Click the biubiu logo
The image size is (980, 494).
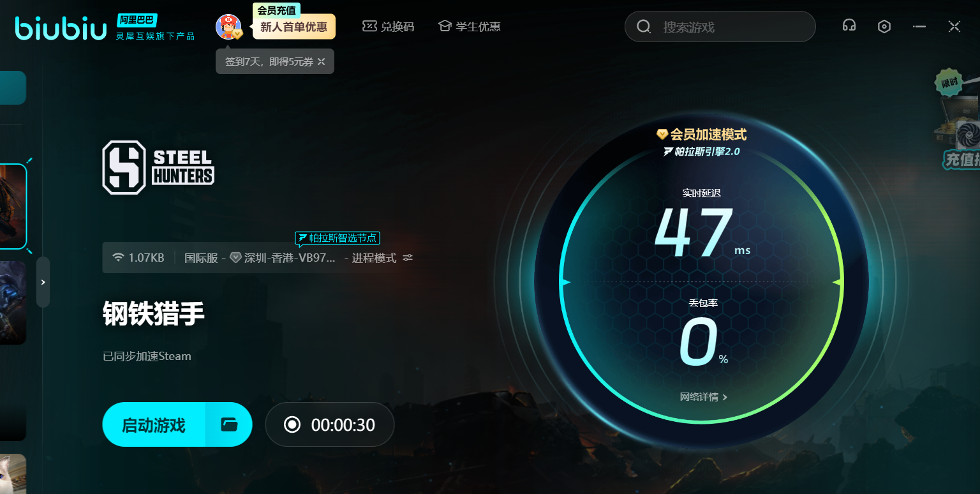61,28
